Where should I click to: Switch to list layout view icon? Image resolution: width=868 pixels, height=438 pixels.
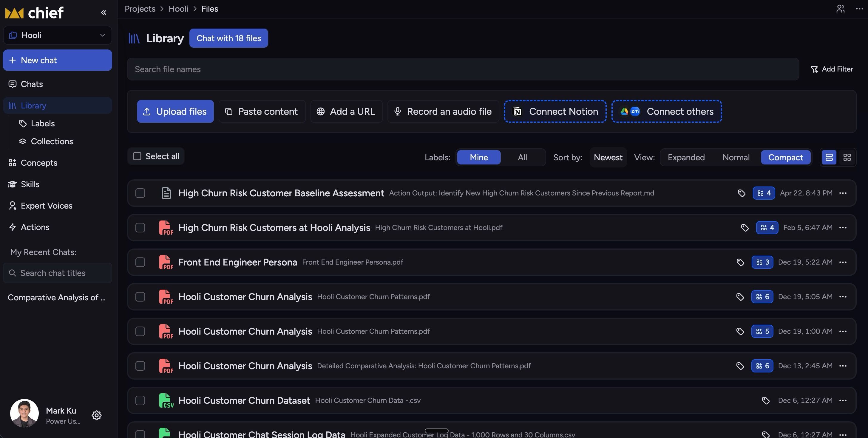pyautogui.click(x=829, y=157)
